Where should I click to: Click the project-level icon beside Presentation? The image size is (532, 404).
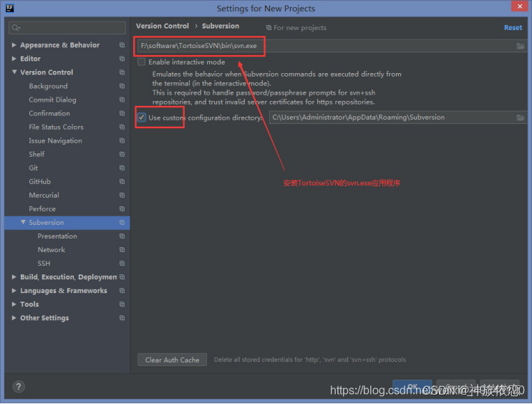122,236
